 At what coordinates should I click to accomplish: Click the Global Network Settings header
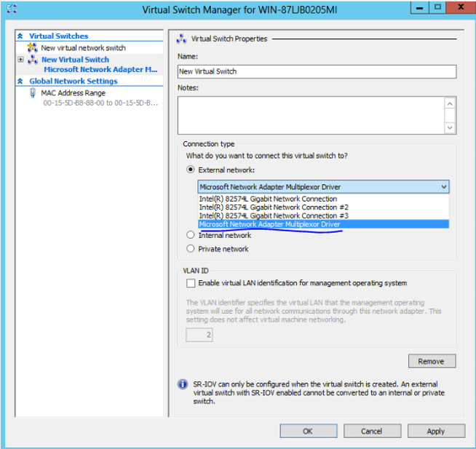coord(74,81)
